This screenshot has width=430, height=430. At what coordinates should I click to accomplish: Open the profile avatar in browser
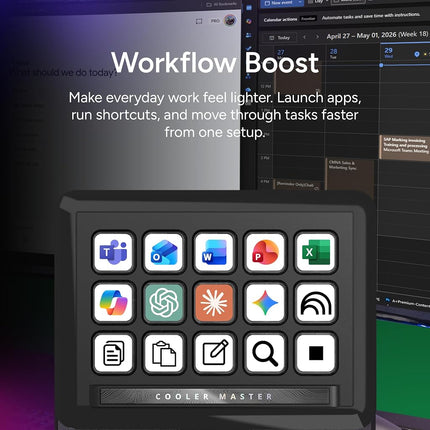230,20
